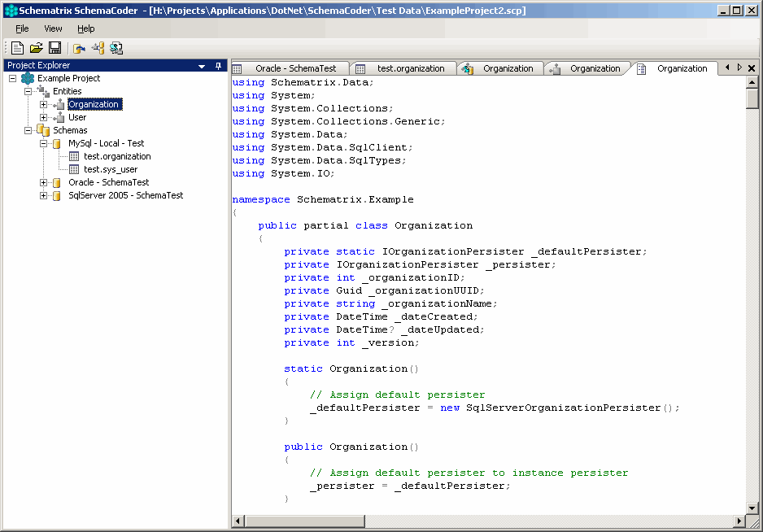The image size is (763, 532).
Task: Click the horizontal scrollbar right arrow
Action: coord(739,521)
